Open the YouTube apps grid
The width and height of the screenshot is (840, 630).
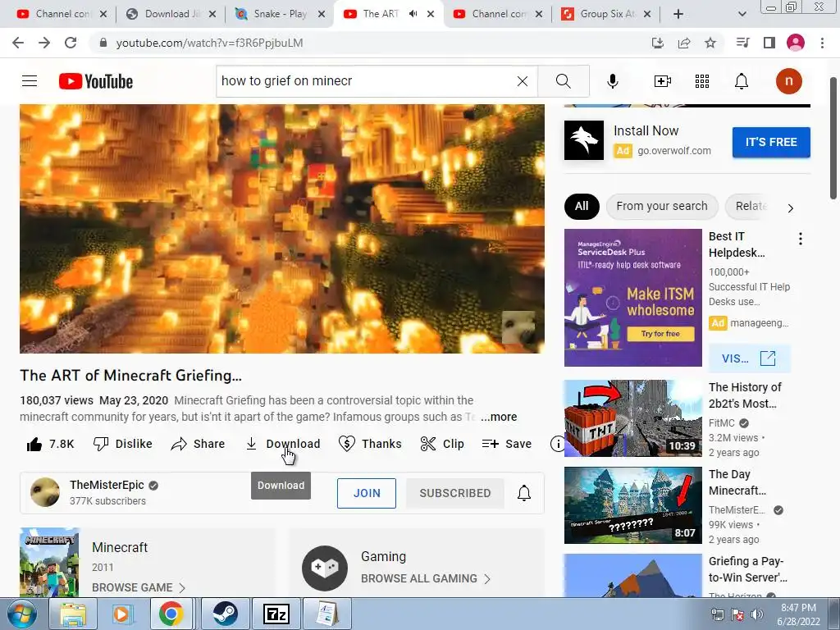tap(702, 81)
